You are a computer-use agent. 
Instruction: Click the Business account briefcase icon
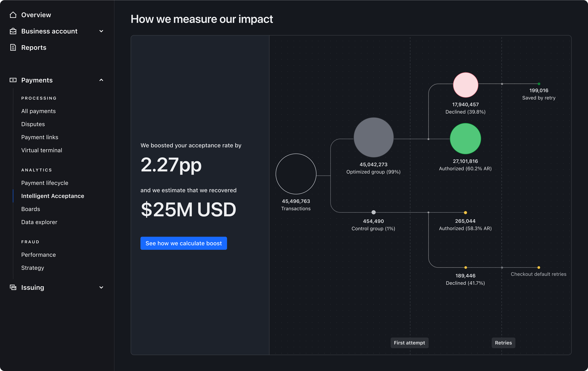click(13, 31)
